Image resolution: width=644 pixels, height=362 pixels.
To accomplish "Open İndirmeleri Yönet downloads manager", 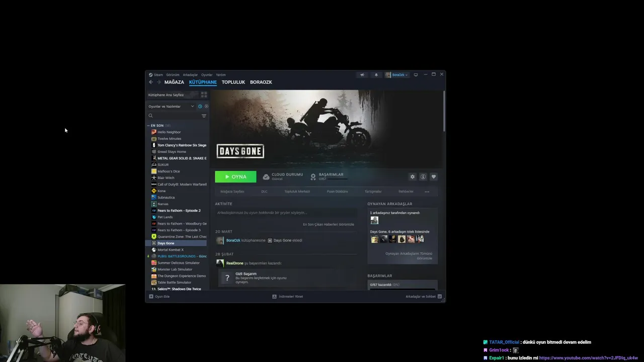I will [x=288, y=297].
